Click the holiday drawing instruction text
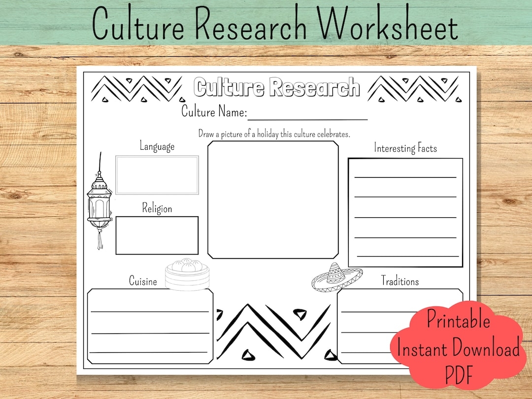This screenshot has height=399, width=532. pyautogui.click(x=274, y=133)
